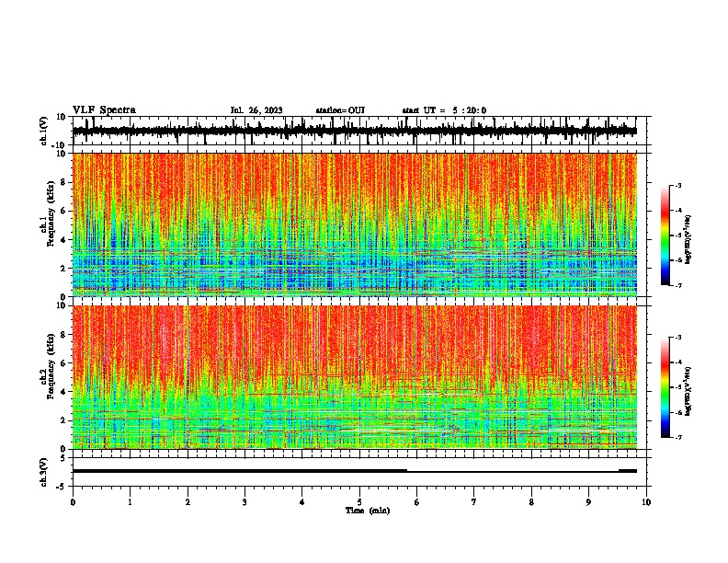Click the "4" kHz tick on ch.2 spectrogram
This screenshot has width=728, height=563.
click(x=63, y=392)
